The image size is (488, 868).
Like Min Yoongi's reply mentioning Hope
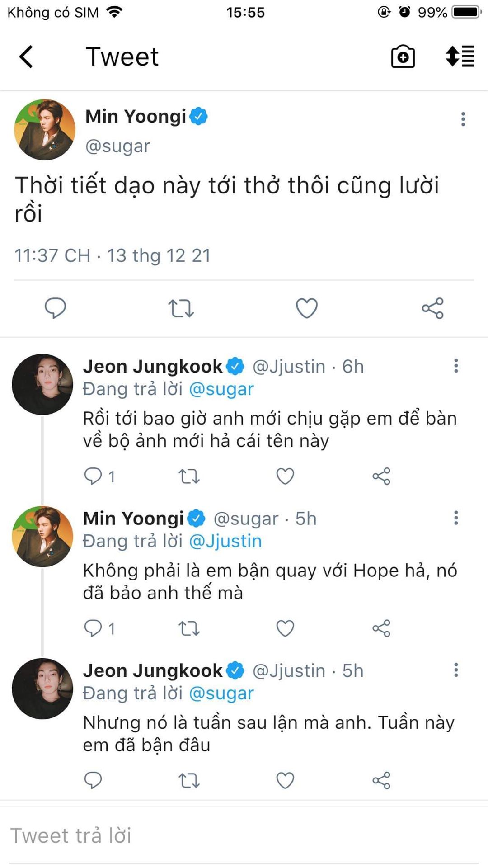click(285, 628)
